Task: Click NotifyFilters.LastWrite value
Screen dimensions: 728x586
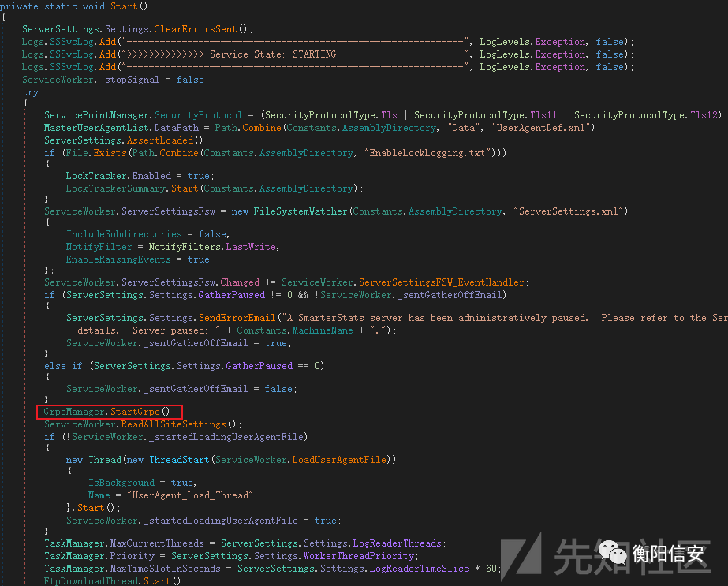Action: [x=212, y=246]
